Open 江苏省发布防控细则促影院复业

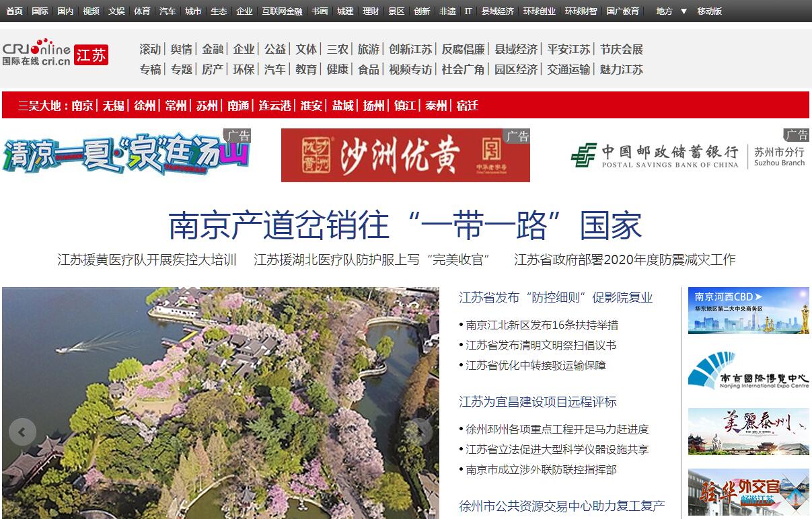(556, 298)
